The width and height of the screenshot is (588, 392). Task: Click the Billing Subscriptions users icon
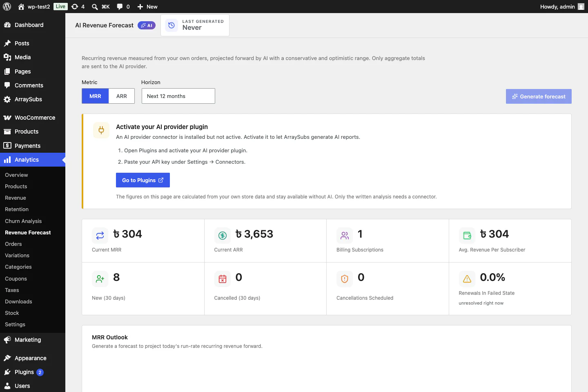pyautogui.click(x=345, y=236)
